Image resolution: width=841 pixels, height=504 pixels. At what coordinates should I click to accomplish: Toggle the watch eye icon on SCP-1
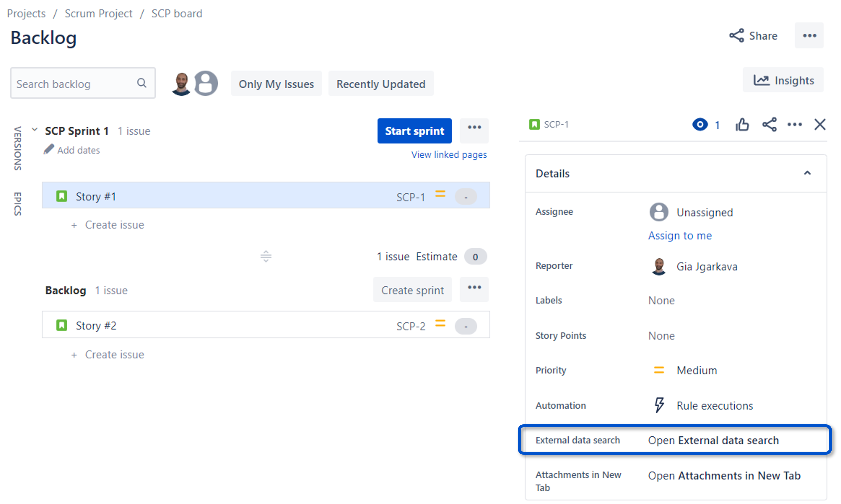pyautogui.click(x=700, y=125)
